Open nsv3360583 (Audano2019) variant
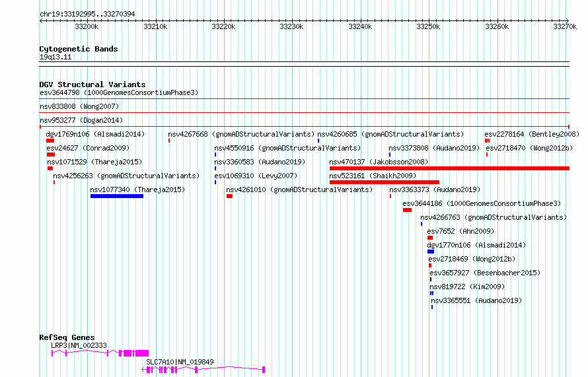 [260, 162]
